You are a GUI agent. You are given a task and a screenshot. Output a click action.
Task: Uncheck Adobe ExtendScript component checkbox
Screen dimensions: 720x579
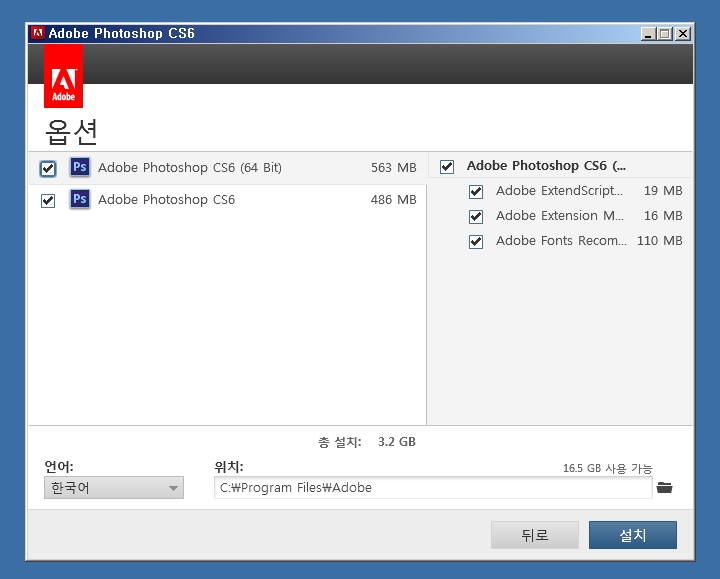(476, 191)
